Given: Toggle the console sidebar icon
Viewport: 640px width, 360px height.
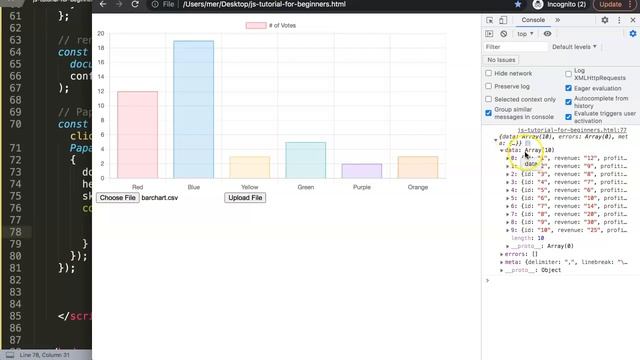Looking at the screenshot, I should (489, 34).
